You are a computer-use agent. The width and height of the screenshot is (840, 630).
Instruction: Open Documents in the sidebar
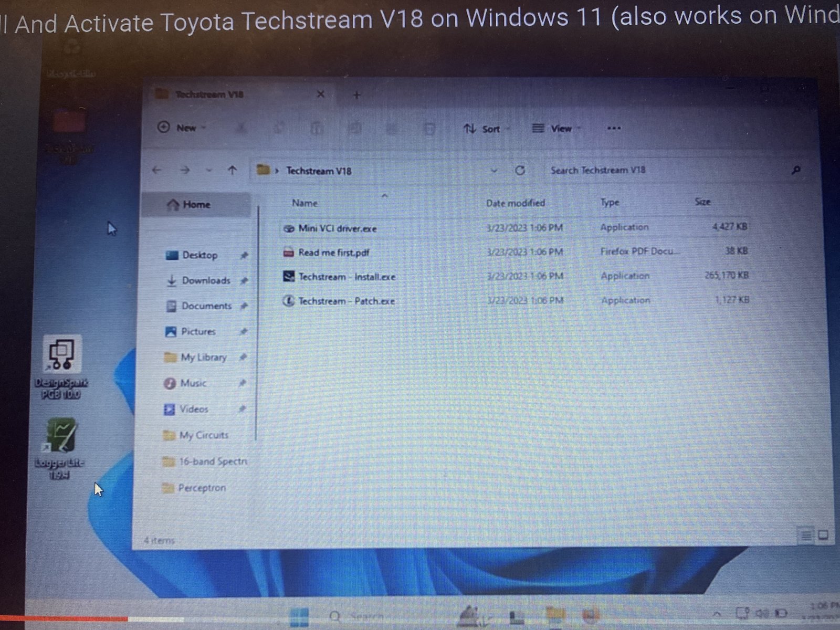[206, 306]
